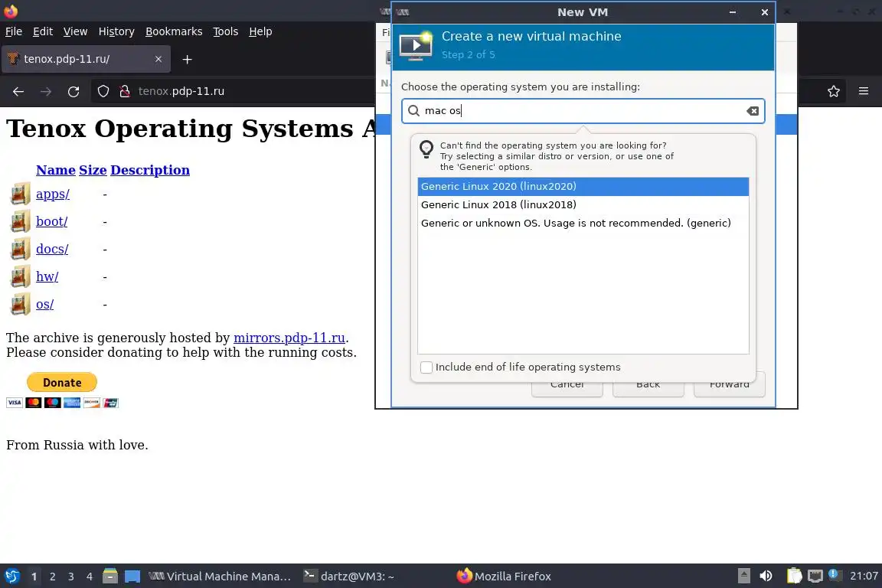
Task: Open Firefox hamburger application menu
Action: pos(864,91)
